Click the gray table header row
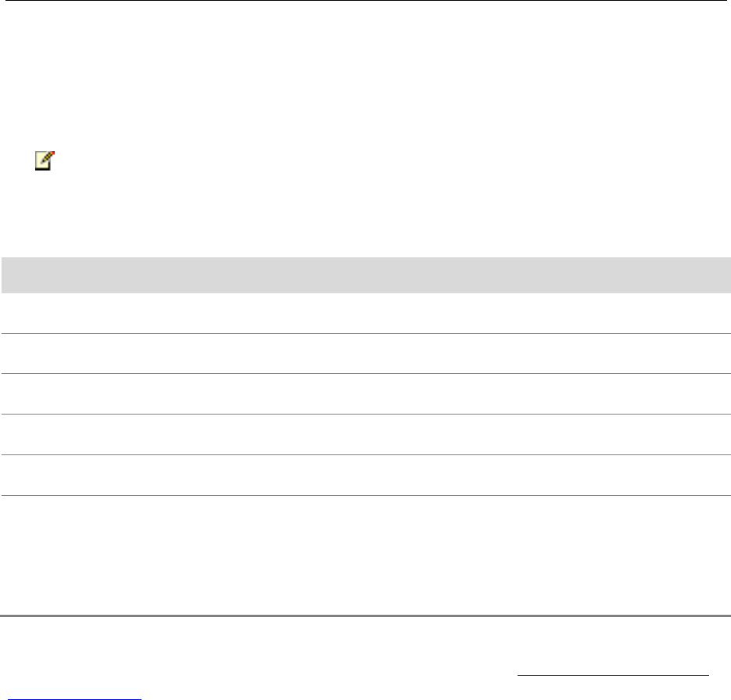731x700 pixels. click(365, 274)
